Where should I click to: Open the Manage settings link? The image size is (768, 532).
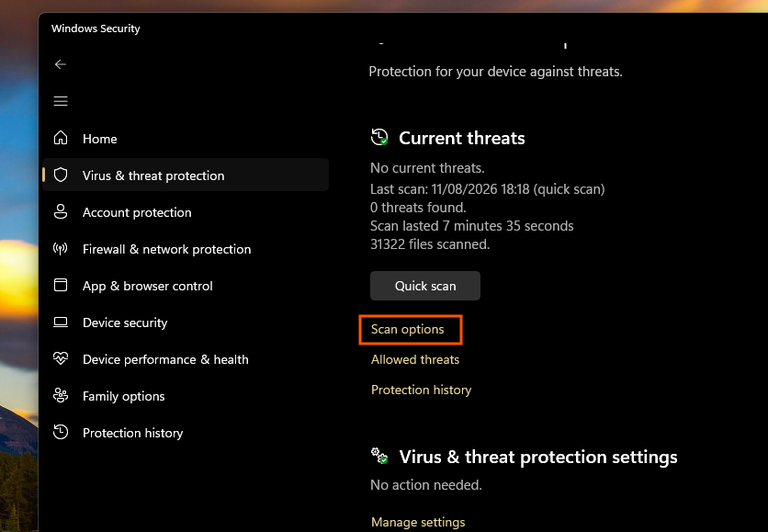coord(418,522)
